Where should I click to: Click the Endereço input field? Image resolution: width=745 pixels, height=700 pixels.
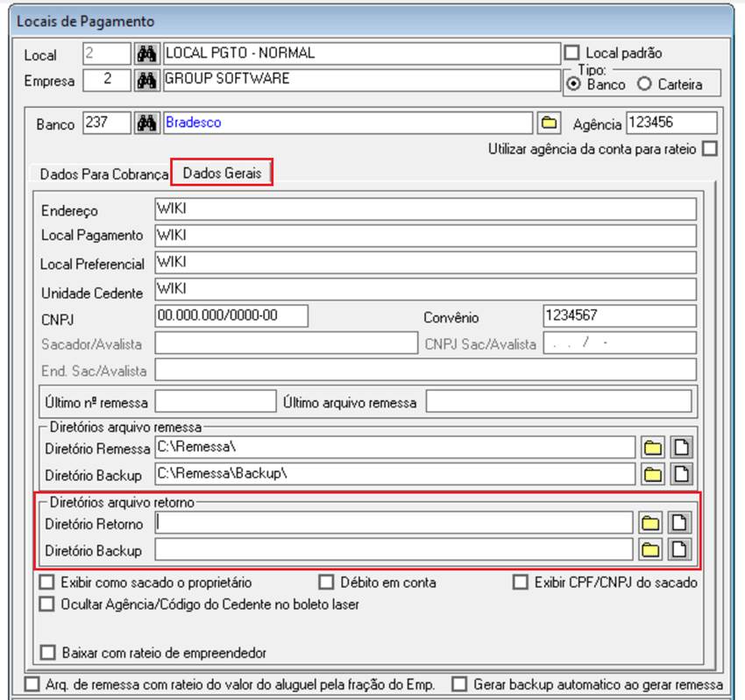(x=425, y=209)
